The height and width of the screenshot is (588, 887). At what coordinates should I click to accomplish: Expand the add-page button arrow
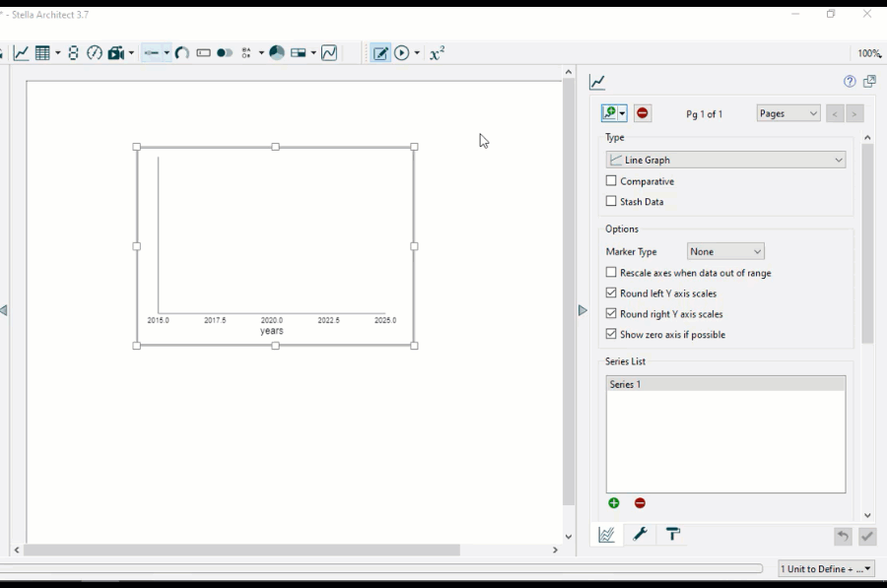(622, 113)
